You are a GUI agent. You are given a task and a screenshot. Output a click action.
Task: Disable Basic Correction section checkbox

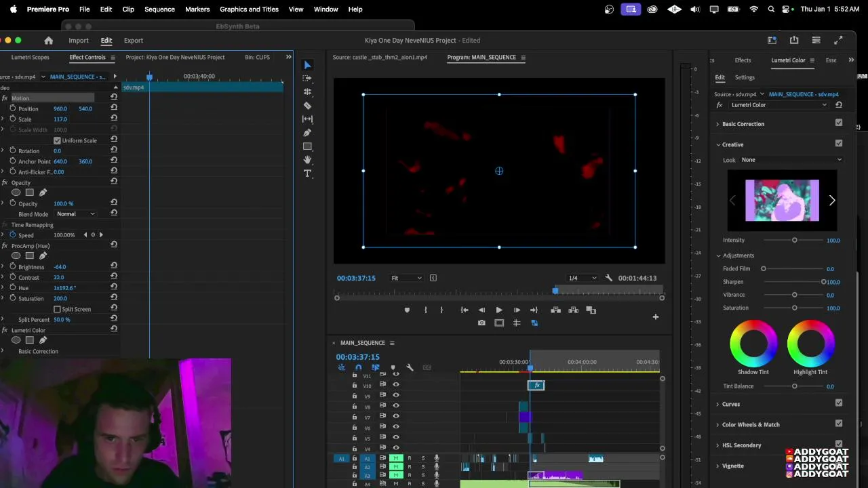(x=839, y=123)
